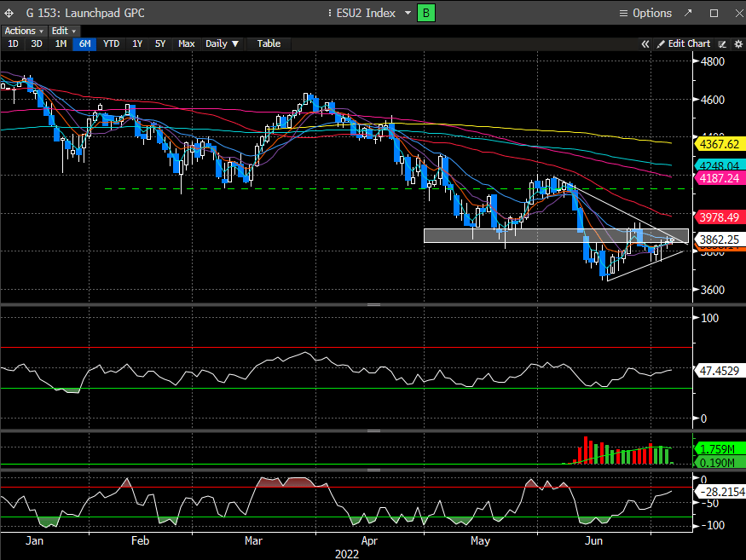Click the move crosshair icon beside the panel title
This screenshot has height=560, width=746.
tap(9, 13)
